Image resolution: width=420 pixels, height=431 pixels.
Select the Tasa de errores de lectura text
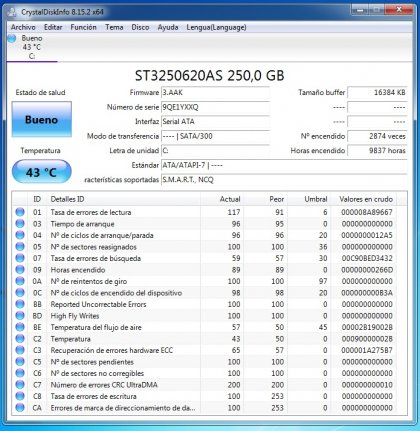point(91,212)
